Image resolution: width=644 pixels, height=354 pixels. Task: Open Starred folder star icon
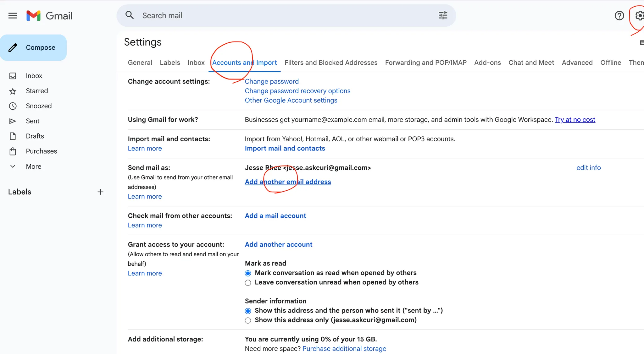[13, 91]
